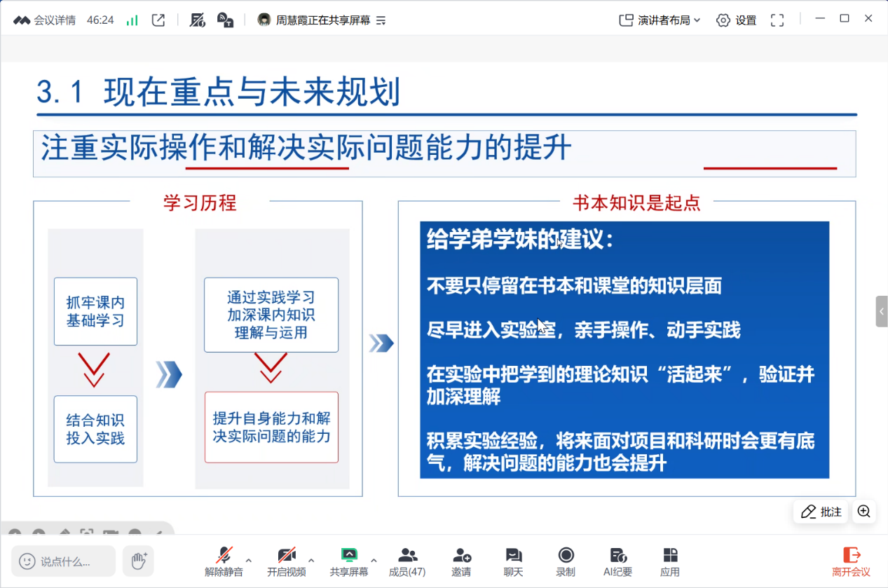Click the pop-out window icon in top bar
888x588 pixels.
pyautogui.click(x=158, y=20)
